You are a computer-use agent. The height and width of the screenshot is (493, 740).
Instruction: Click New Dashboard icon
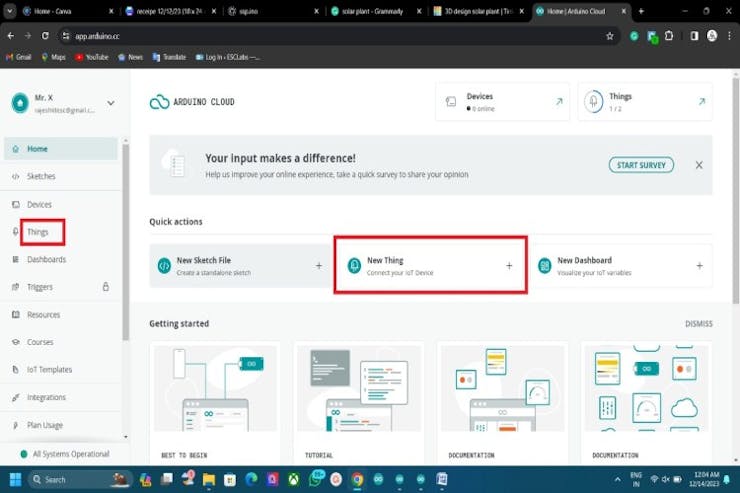545,266
